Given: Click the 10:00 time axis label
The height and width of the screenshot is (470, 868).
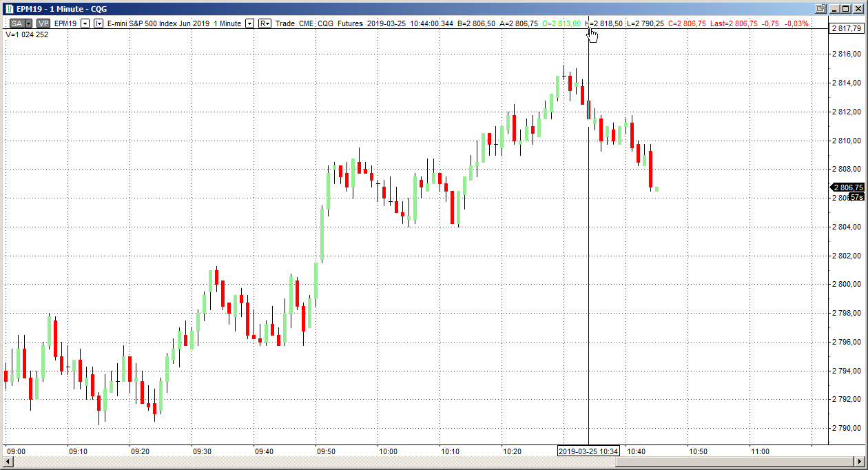Looking at the screenshot, I should tap(388, 451).
